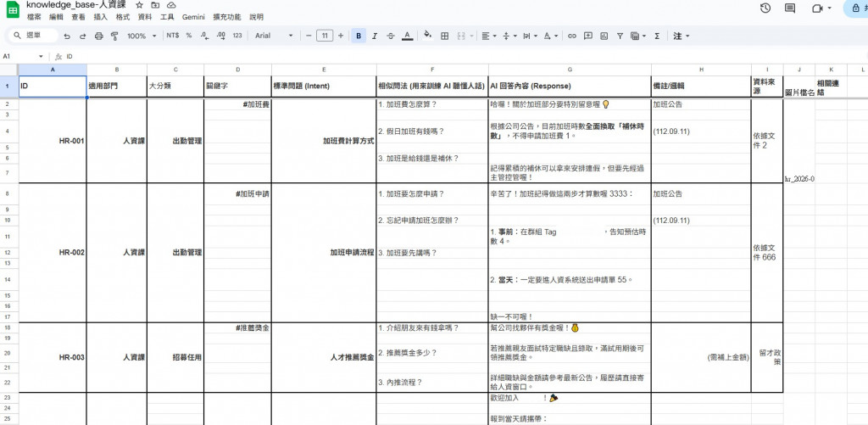The height and width of the screenshot is (425, 868).
Task: Open the 查看 menu
Action: [x=79, y=17]
